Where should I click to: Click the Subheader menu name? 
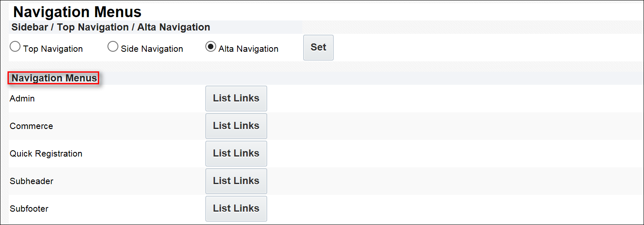point(31,181)
